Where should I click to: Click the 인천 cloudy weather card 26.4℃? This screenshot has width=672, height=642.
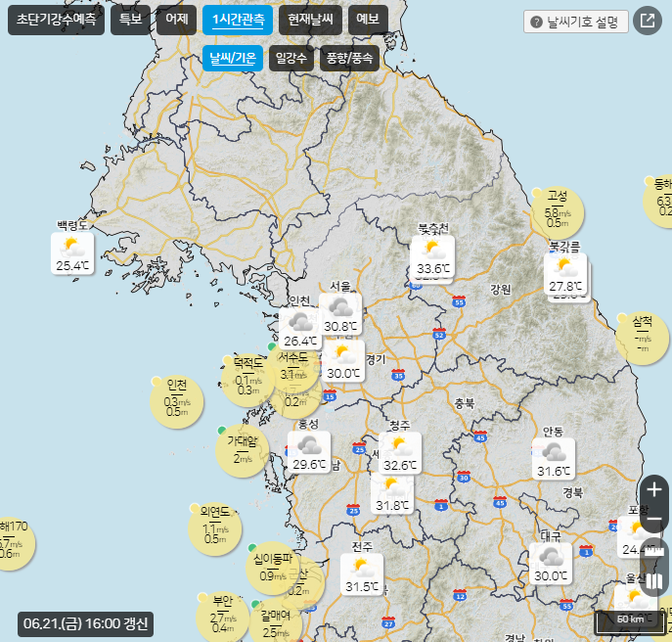[300, 328]
